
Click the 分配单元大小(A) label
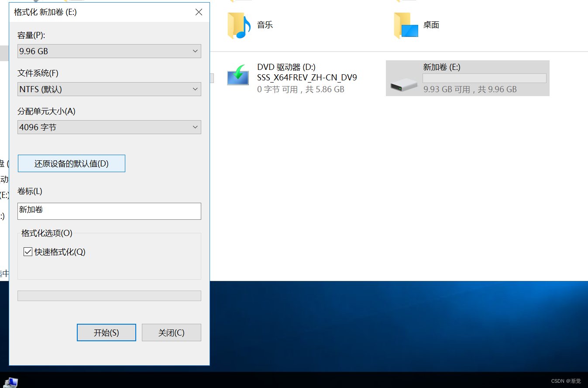point(46,111)
